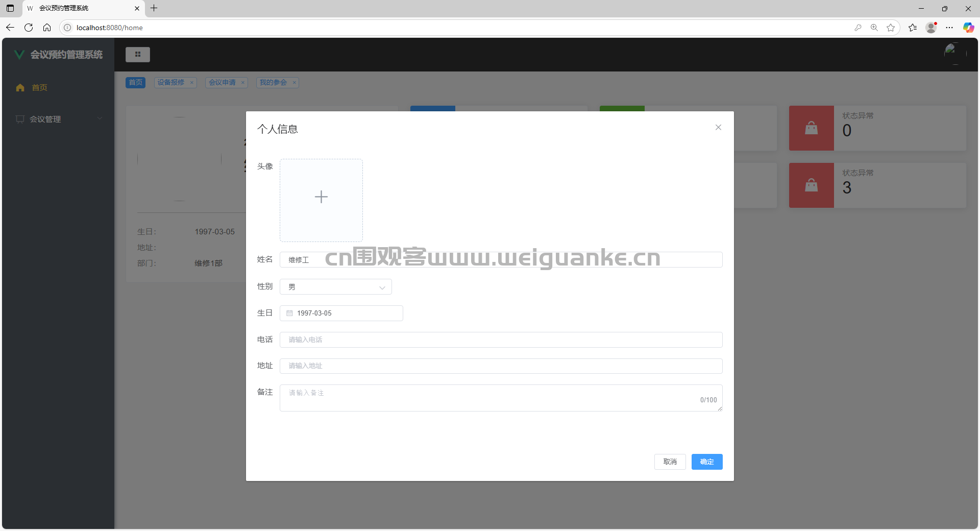Click the 1997-03-05 birthday text on the card
The width and height of the screenshot is (980, 531).
click(x=214, y=231)
